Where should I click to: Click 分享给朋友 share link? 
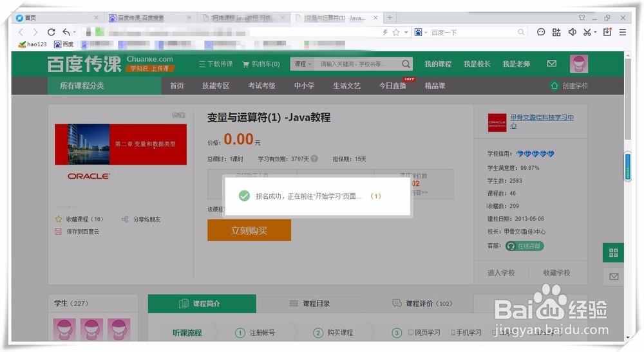click(141, 219)
